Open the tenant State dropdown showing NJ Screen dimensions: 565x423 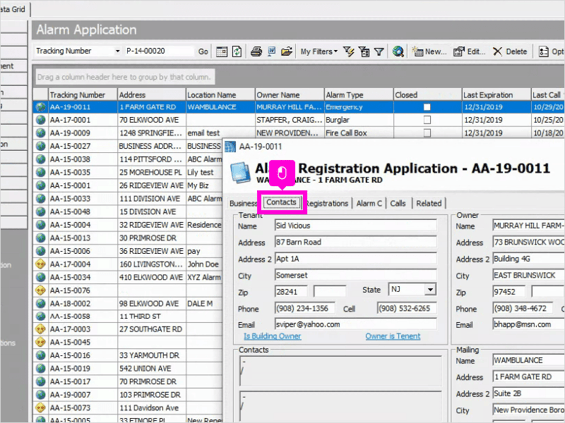click(430, 289)
